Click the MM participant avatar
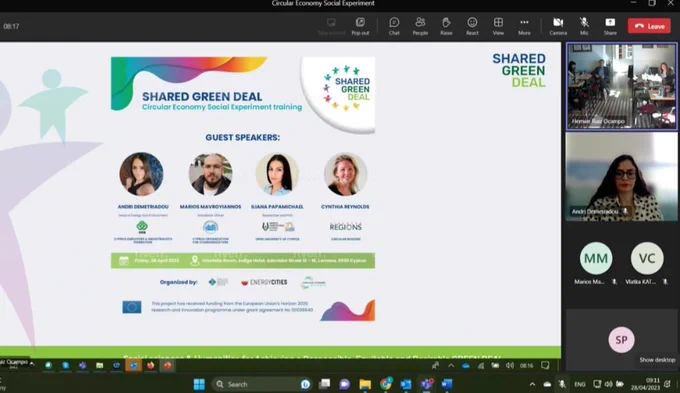This screenshot has width=680, height=393. [596, 258]
